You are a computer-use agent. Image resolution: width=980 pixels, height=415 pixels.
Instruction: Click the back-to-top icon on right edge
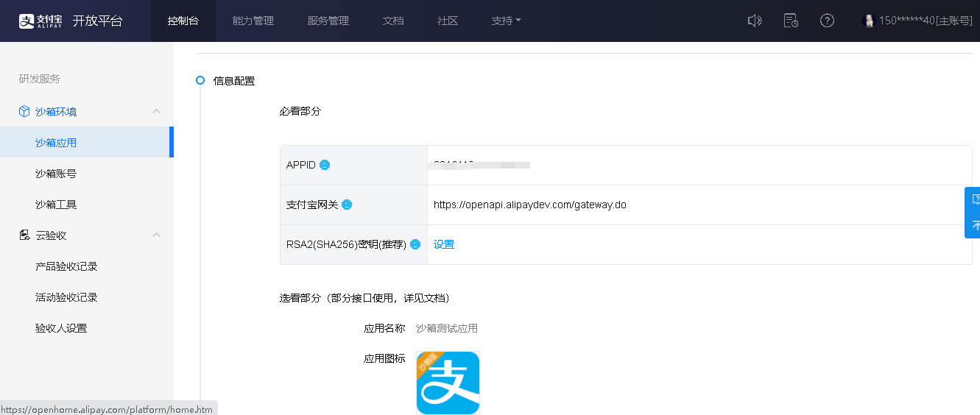click(974, 225)
